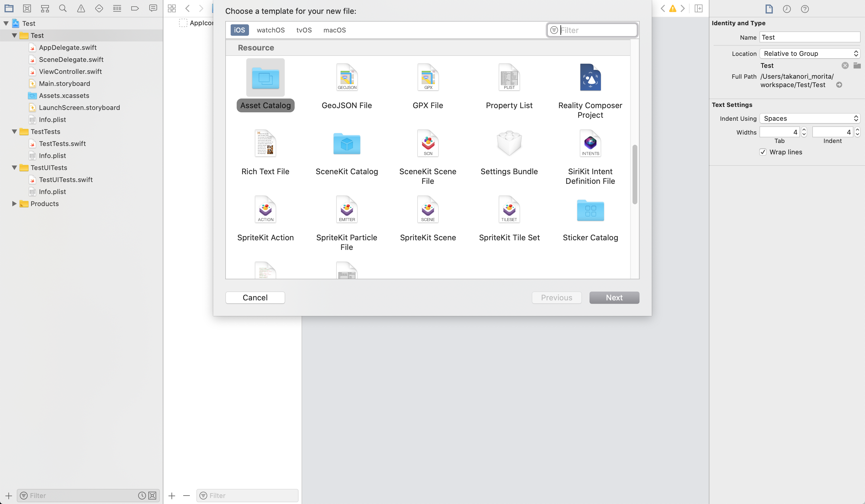Click the Name field in inspector

[x=809, y=37]
